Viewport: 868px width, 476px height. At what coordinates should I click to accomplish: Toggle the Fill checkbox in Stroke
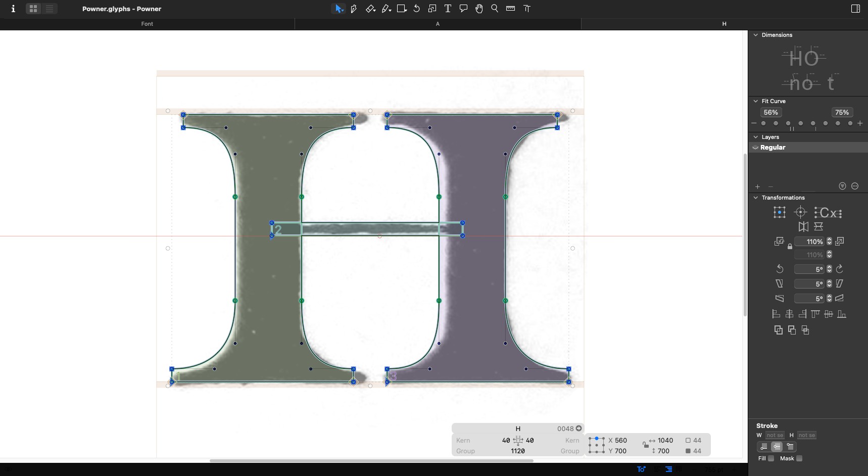771,459
